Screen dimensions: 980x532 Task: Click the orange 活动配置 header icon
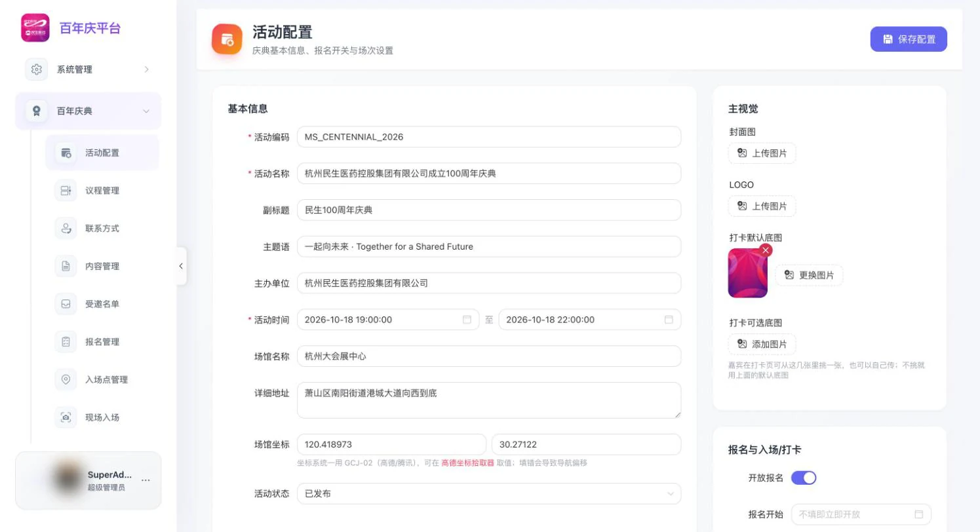coord(227,39)
